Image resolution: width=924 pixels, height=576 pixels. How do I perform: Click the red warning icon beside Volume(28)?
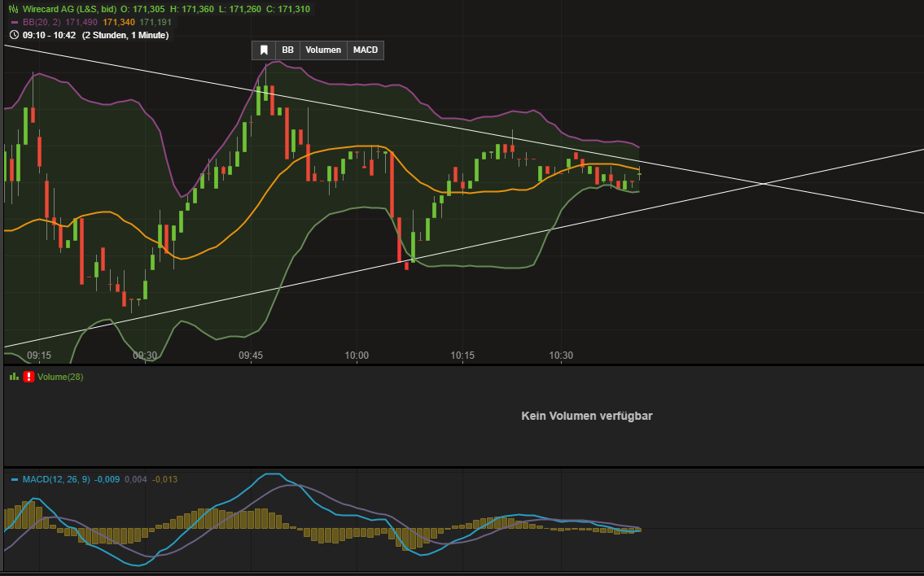pos(28,377)
